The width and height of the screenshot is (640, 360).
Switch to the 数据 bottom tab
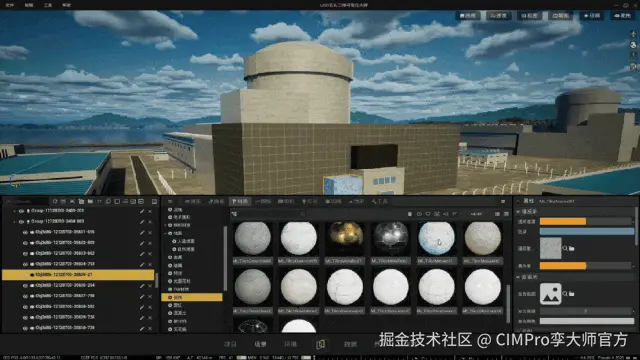[x=350, y=344]
